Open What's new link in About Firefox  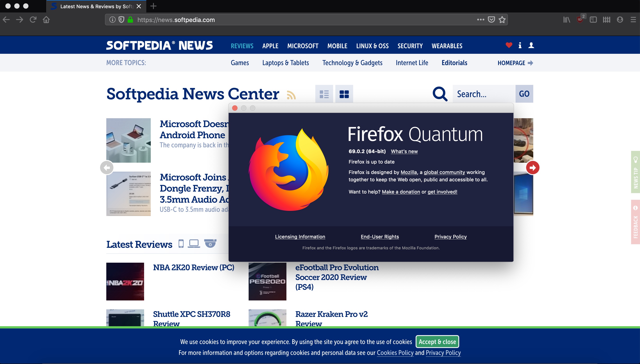404,151
